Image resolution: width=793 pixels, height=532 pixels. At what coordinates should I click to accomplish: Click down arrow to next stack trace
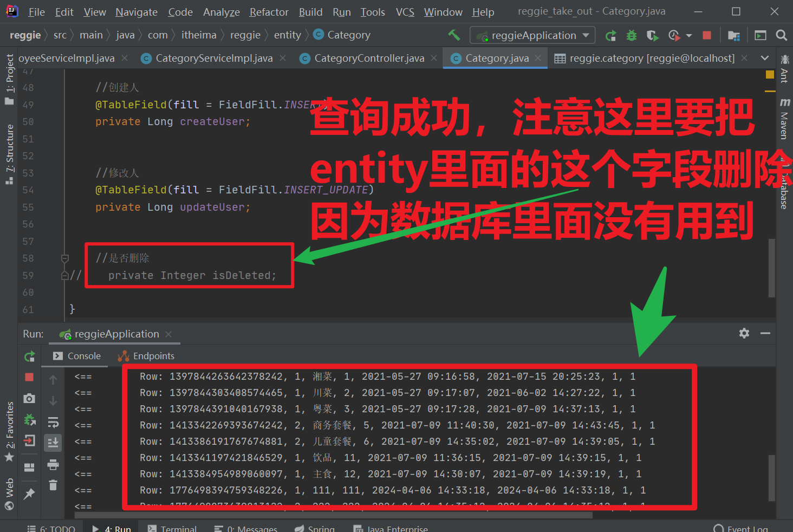click(53, 401)
